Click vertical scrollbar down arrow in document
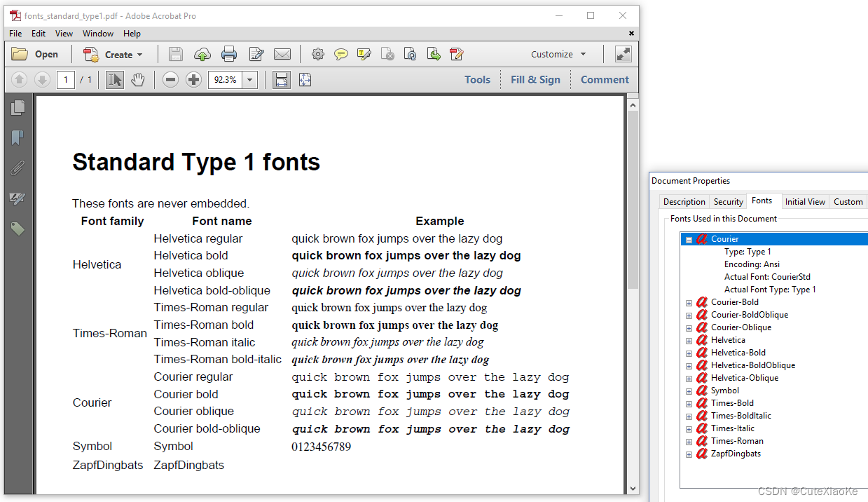This screenshot has height=502, width=868. coord(633,488)
